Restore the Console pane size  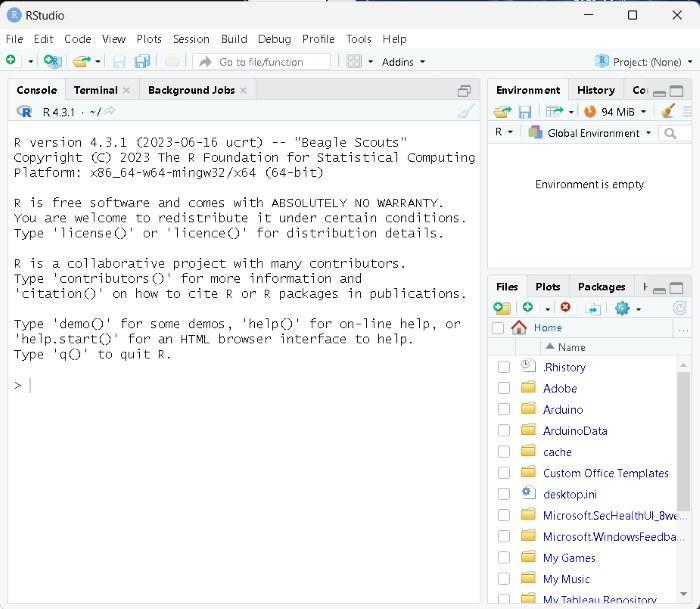[464, 91]
